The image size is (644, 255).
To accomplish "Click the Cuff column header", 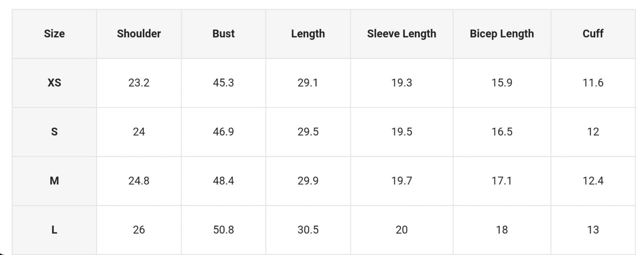I will pos(593,34).
